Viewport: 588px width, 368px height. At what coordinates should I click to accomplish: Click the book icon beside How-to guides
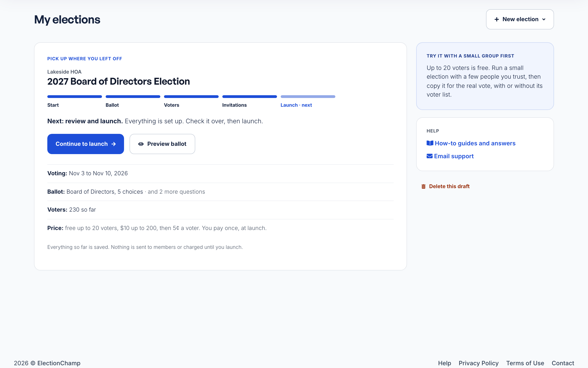(430, 143)
